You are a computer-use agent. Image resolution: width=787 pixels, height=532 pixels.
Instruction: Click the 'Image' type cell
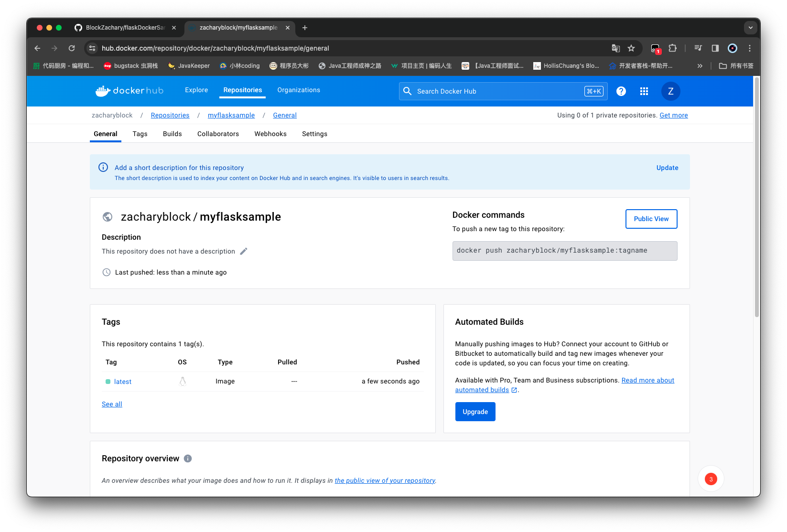[225, 381]
